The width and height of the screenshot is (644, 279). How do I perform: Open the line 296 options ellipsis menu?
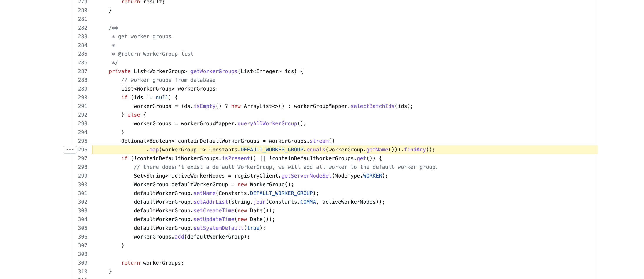[70, 150]
